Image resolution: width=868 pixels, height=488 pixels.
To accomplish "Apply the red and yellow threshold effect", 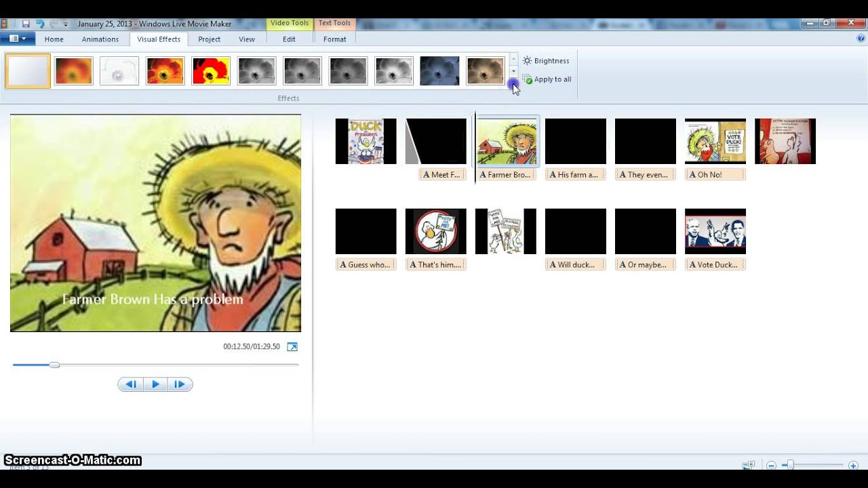I will tap(211, 71).
